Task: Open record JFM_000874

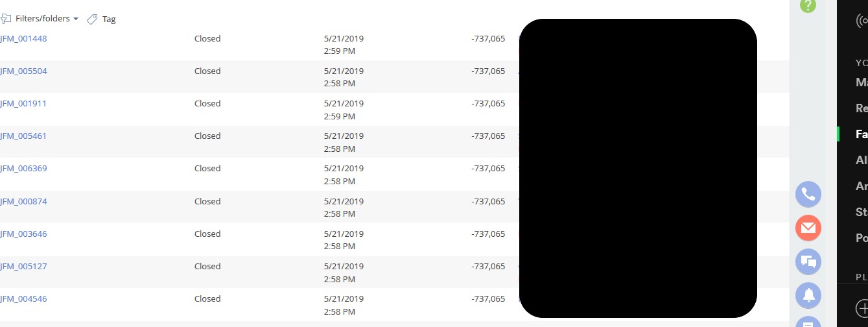Action: [x=23, y=201]
